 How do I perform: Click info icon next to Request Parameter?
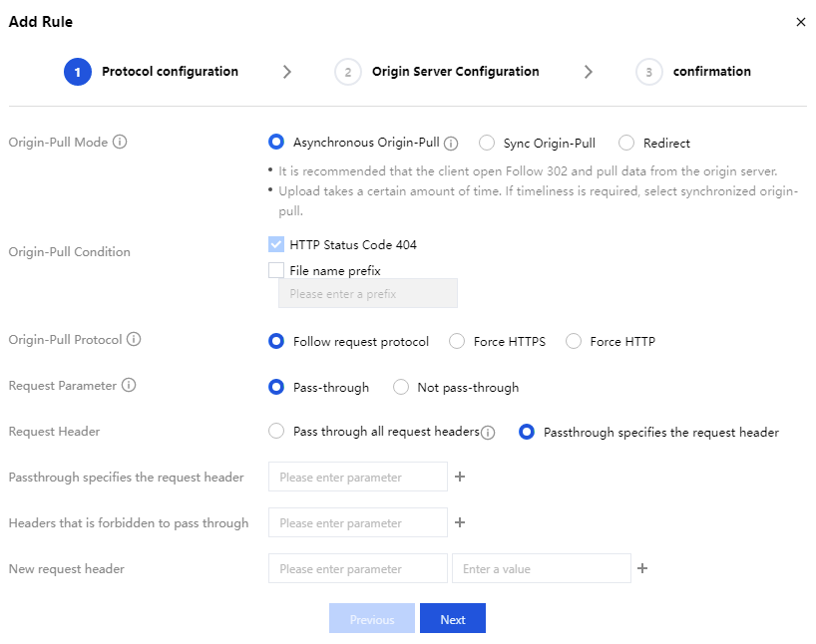(x=129, y=386)
